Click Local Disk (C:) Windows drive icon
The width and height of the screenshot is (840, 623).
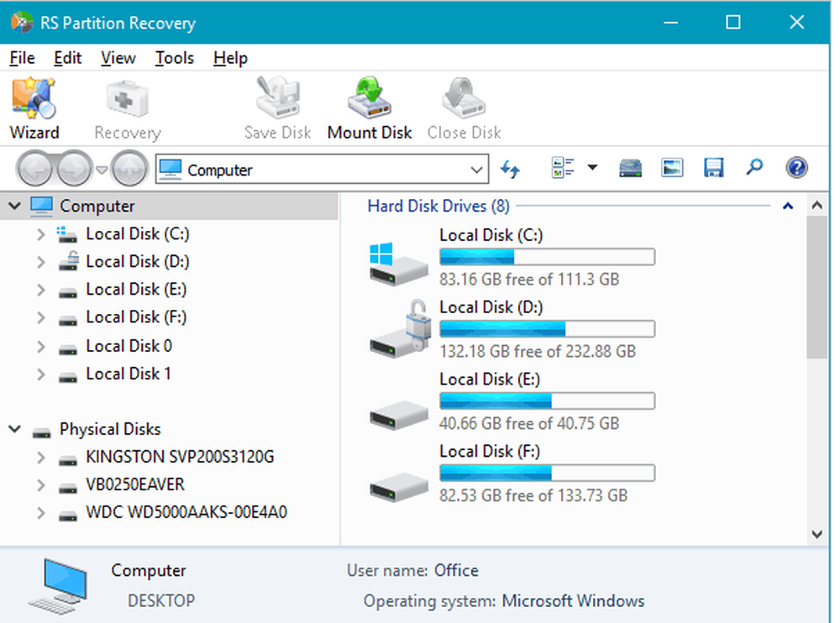coord(398,263)
